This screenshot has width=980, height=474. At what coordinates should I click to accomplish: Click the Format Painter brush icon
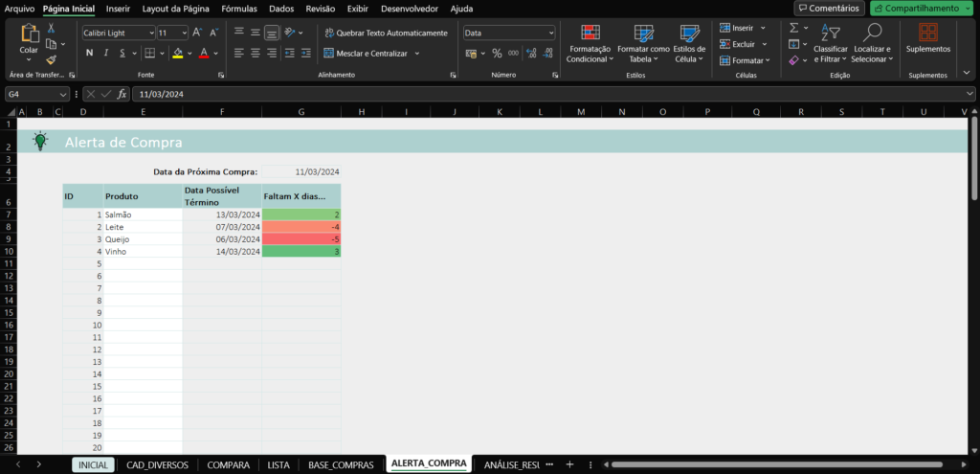(x=51, y=59)
